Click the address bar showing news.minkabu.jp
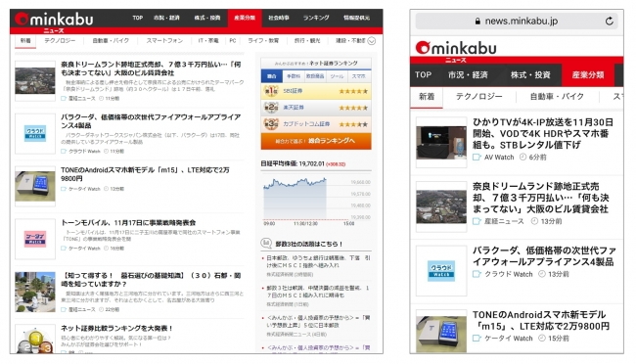 tap(516, 22)
